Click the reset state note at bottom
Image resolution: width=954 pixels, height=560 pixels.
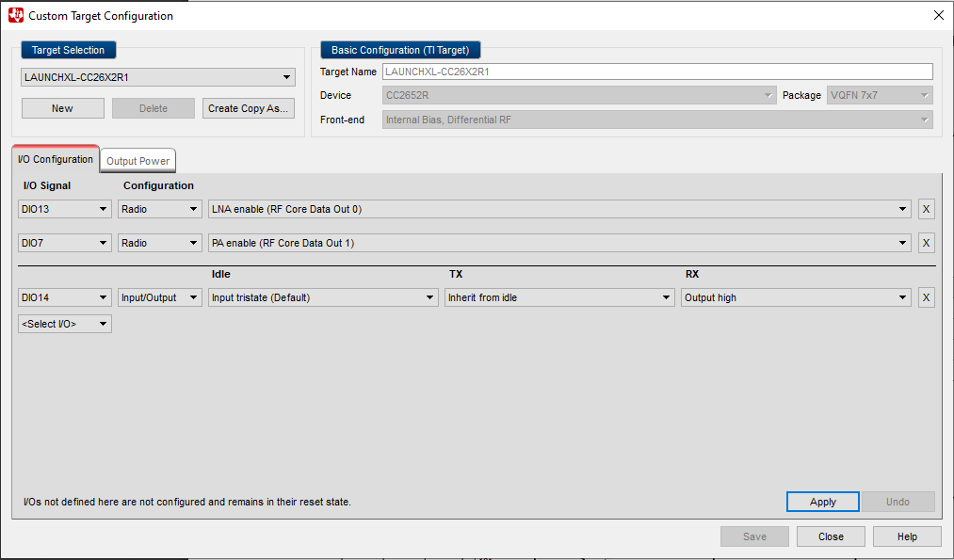tap(187, 503)
